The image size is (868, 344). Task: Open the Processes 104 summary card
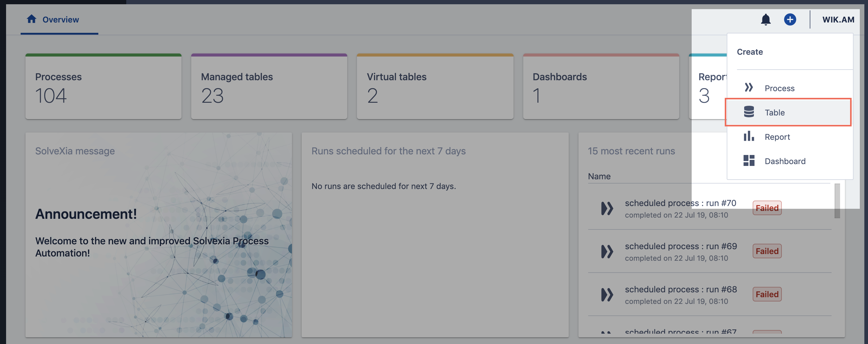(x=103, y=87)
